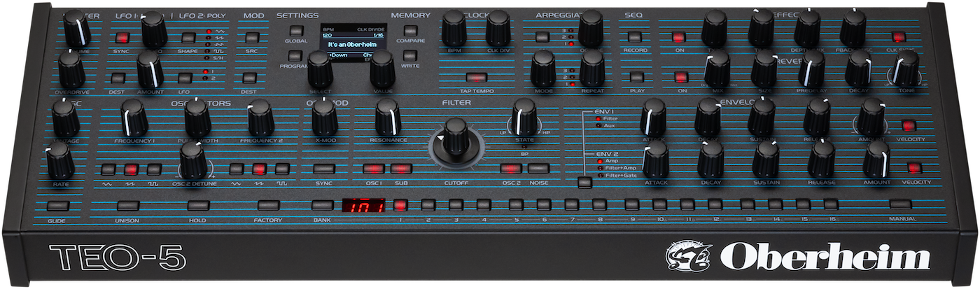Image resolution: width=980 pixels, height=289 pixels.
Task: Activate the MANUAL button
Action: (901, 205)
